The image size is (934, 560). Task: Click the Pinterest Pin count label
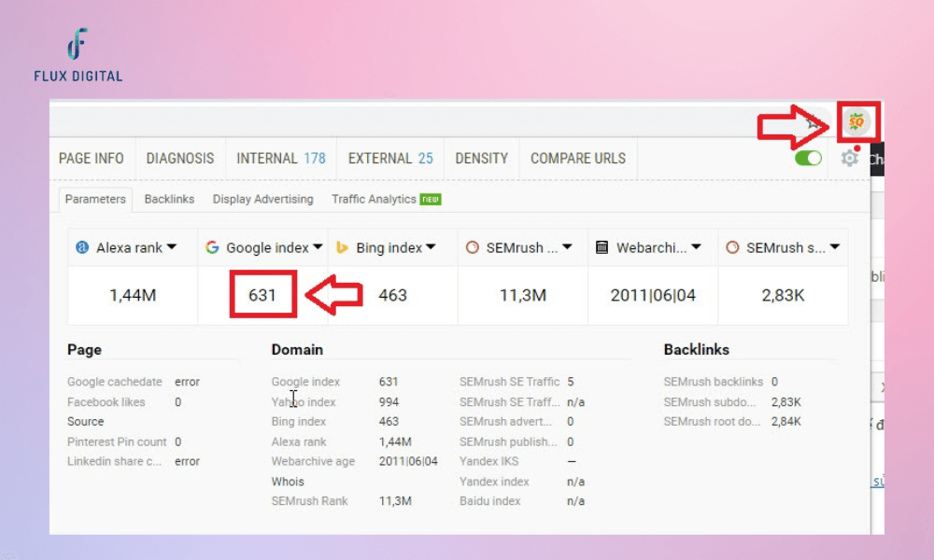[117, 441]
